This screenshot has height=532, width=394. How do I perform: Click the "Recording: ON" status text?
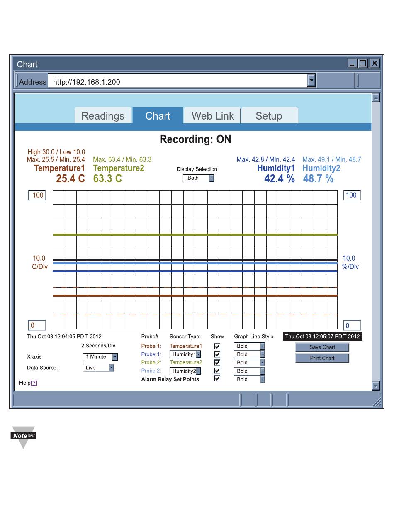pyautogui.click(x=196, y=139)
